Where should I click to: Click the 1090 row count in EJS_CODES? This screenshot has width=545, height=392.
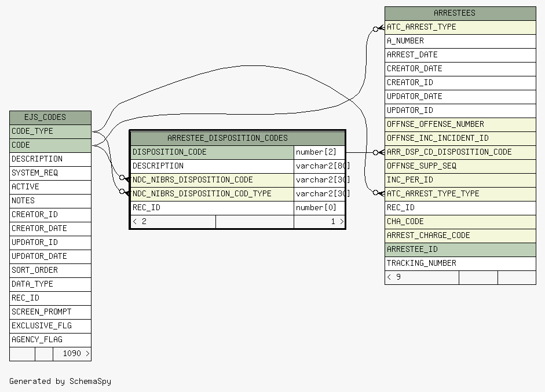click(x=72, y=354)
